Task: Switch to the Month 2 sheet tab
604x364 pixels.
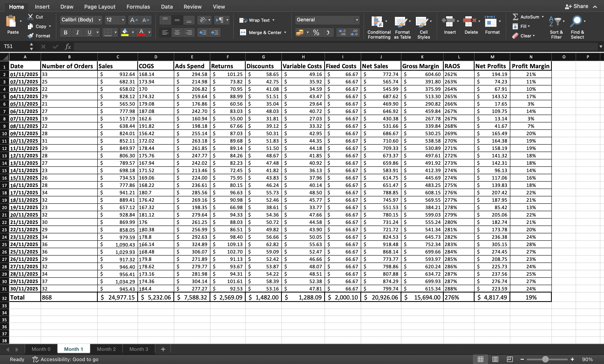Action: (x=106, y=349)
